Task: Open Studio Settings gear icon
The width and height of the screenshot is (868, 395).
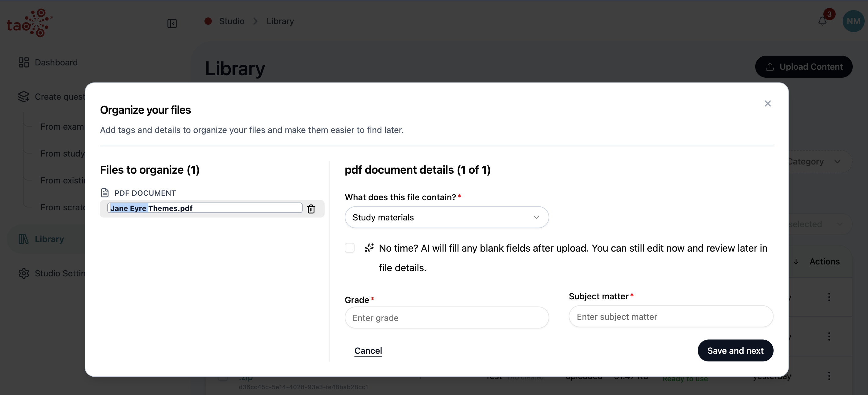Action: click(x=24, y=273)
